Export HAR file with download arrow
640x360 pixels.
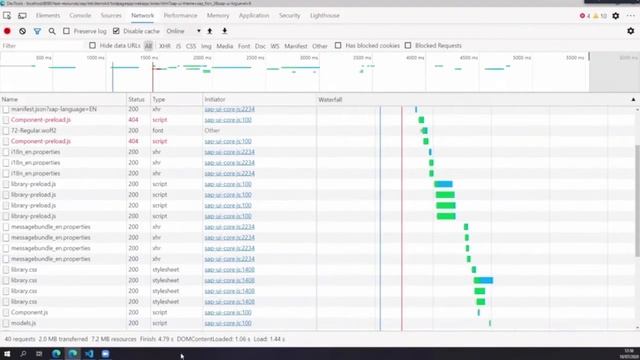[224, 31]
